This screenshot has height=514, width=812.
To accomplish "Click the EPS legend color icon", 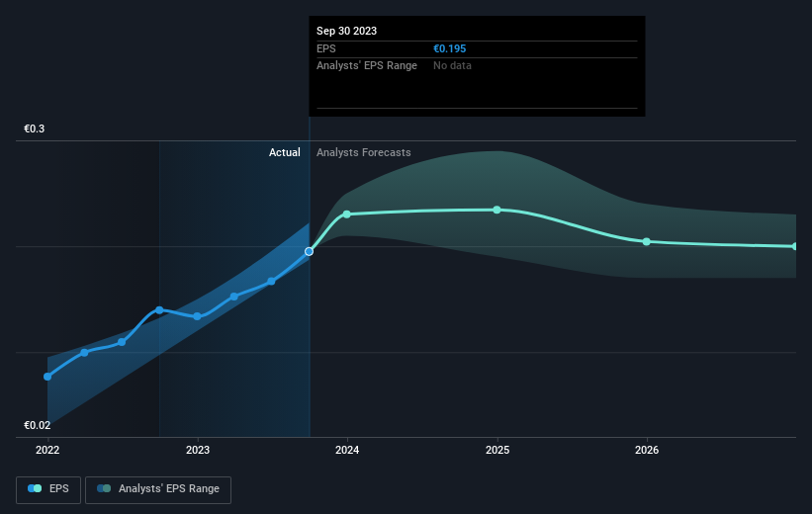I will click(35, 488).
